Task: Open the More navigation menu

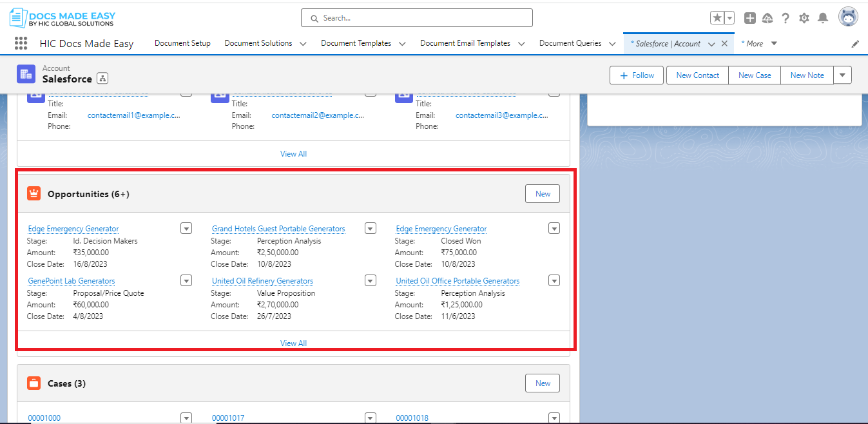Action: [x=758, y=44]
